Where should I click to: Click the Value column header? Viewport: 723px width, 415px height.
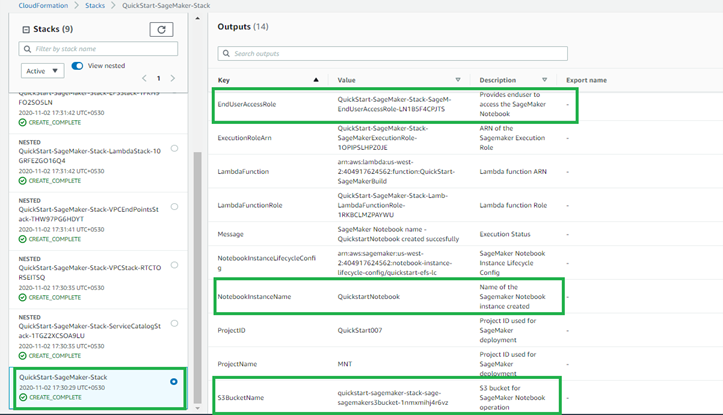pos(346,80)
